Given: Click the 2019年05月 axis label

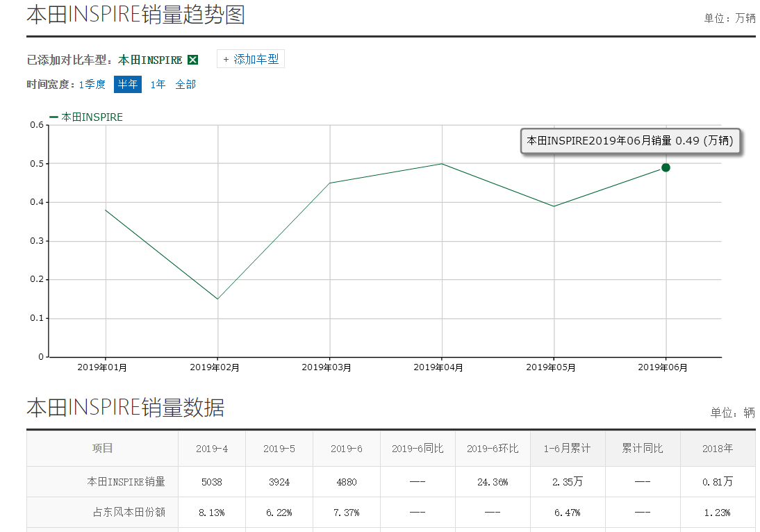Looking at the screenshot, I should (551, 367).
